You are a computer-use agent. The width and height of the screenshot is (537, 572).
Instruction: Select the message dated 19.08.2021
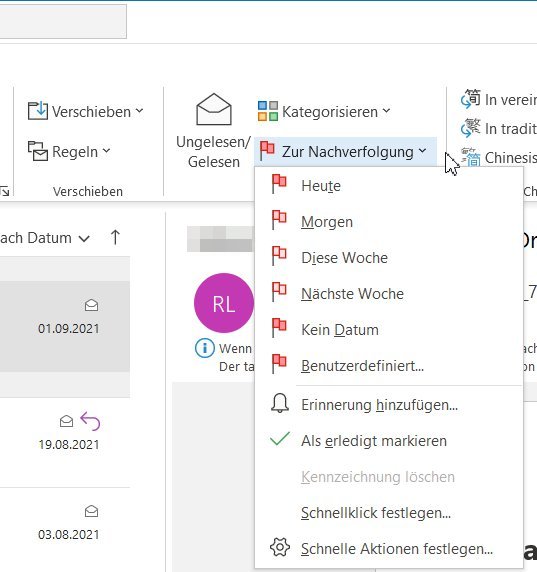point(65,442)
